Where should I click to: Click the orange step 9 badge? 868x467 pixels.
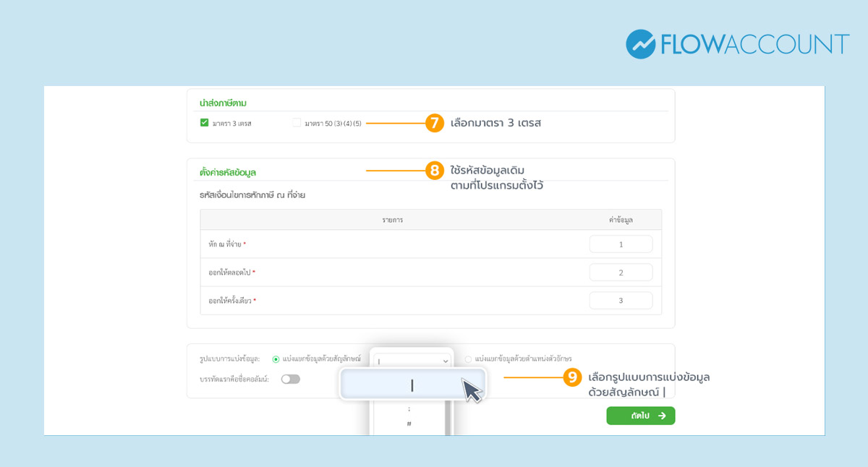click(572, 377)
